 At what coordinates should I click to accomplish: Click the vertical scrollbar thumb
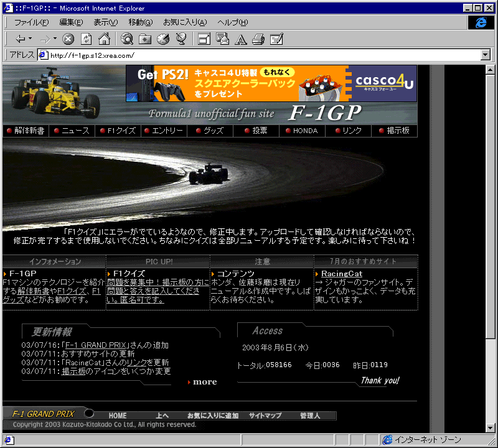click(x=490, y=207)
